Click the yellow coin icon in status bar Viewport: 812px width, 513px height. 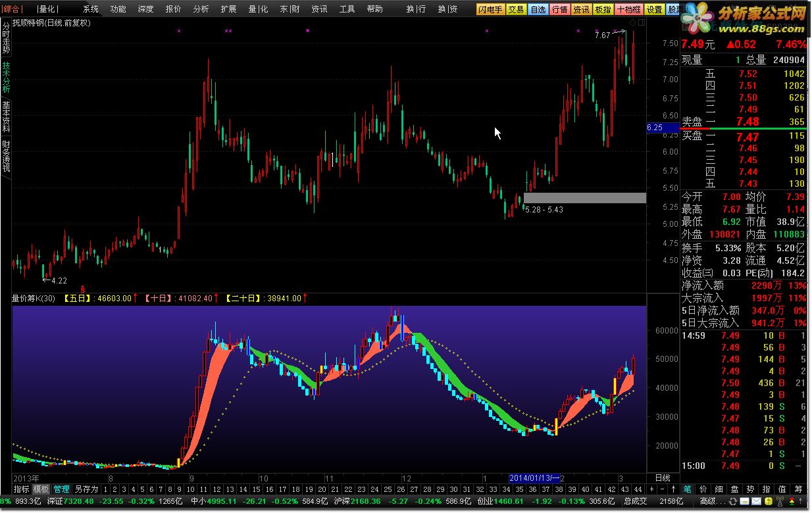coord(769,501)
